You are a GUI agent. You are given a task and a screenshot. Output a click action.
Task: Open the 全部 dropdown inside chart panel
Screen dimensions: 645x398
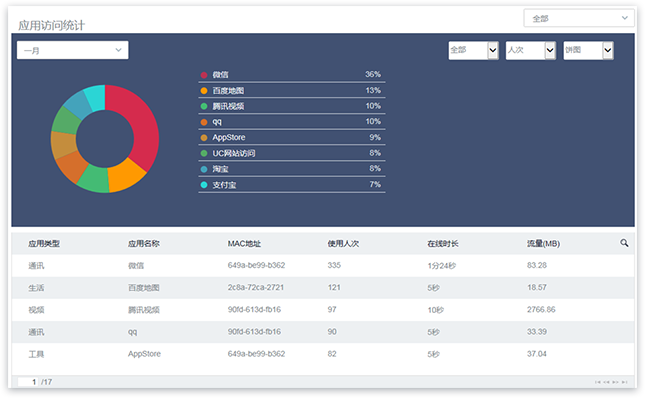473,51
